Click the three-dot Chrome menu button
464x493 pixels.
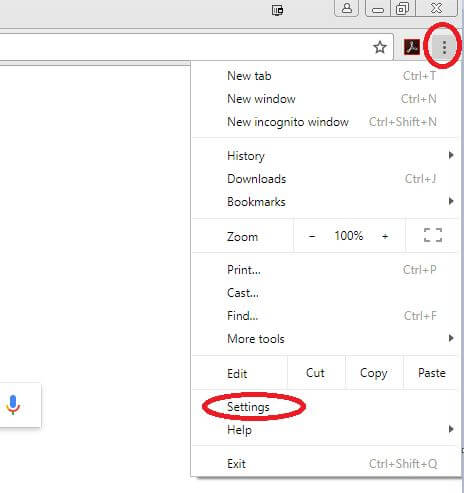[444, 47]
